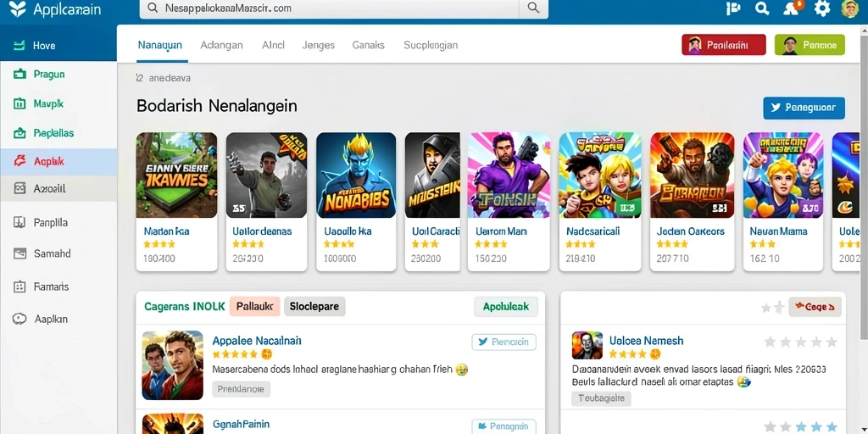Switch to the Ganaks tab
This screenshot has height=434, width=868.
click(x=368, y=45)
